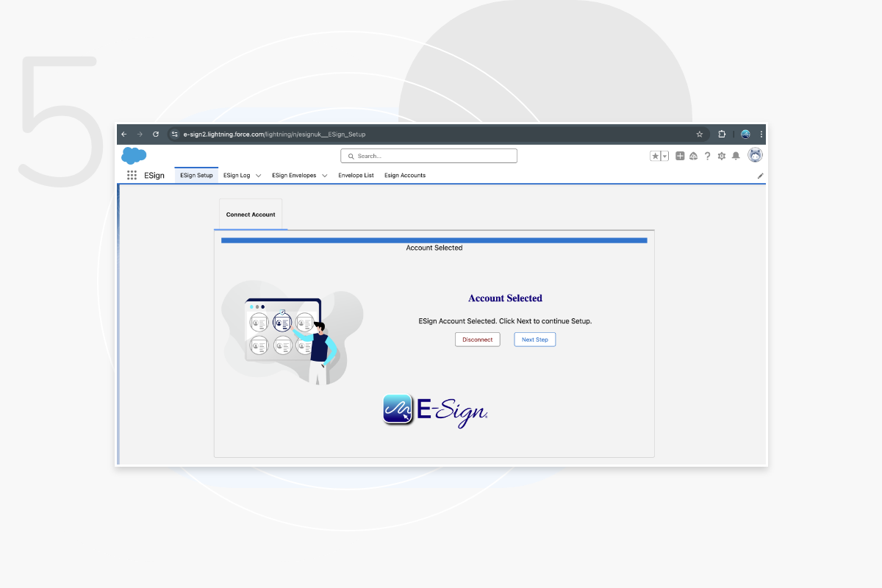Viewport: 882px width, 588px height.
Task: Click the 'ESign' app name label
Action: click(x=154, y=176)
